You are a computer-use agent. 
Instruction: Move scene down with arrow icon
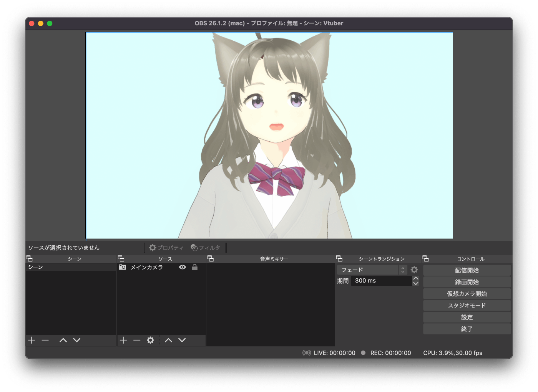coord(77,340)
